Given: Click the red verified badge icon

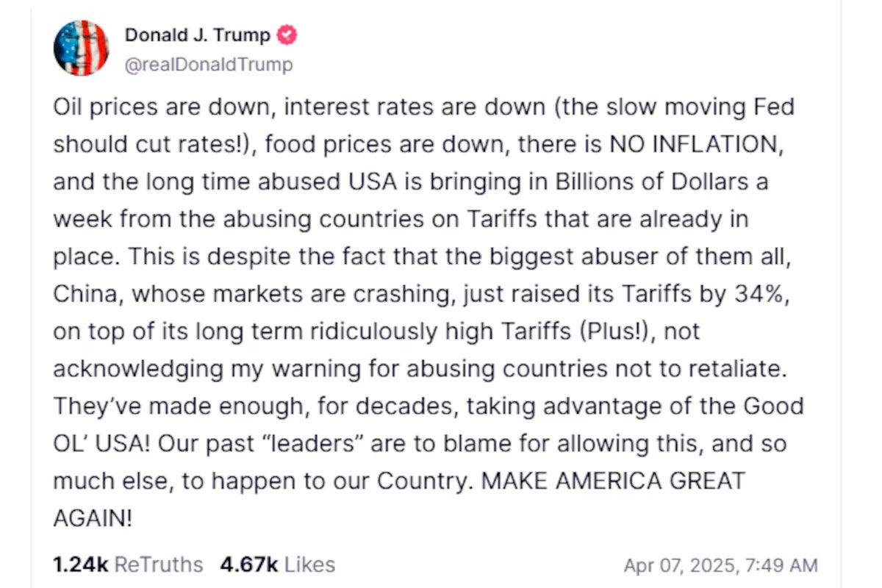Looking at the screenshot, I should coord(287,35).
